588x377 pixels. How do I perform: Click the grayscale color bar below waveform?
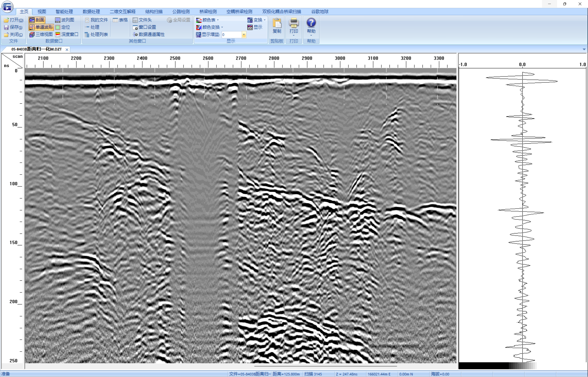pyautogui.click(x=498, y=366)
